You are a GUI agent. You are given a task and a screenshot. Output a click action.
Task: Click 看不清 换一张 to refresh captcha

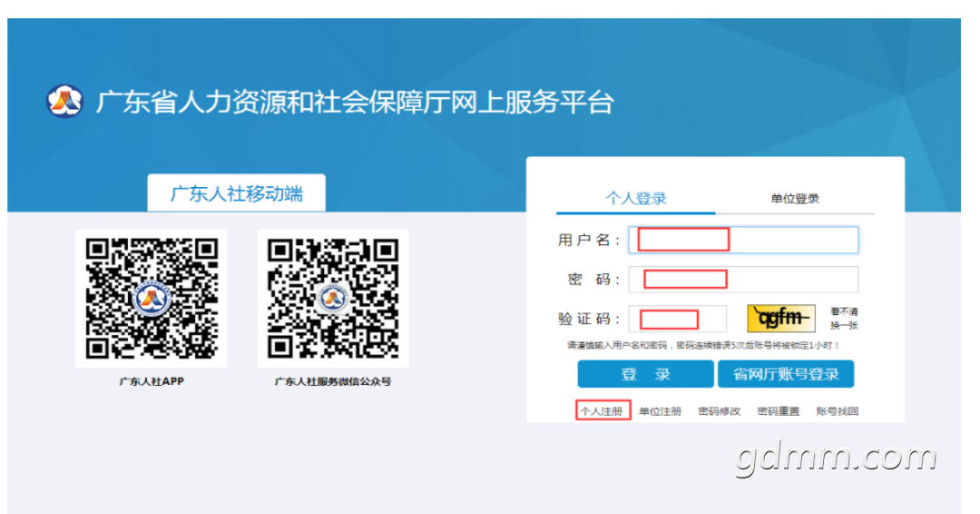[x=844, y=318]
